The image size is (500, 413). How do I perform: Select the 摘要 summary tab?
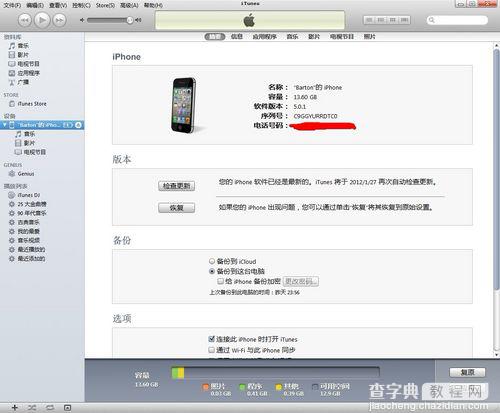tap(215, 37)
